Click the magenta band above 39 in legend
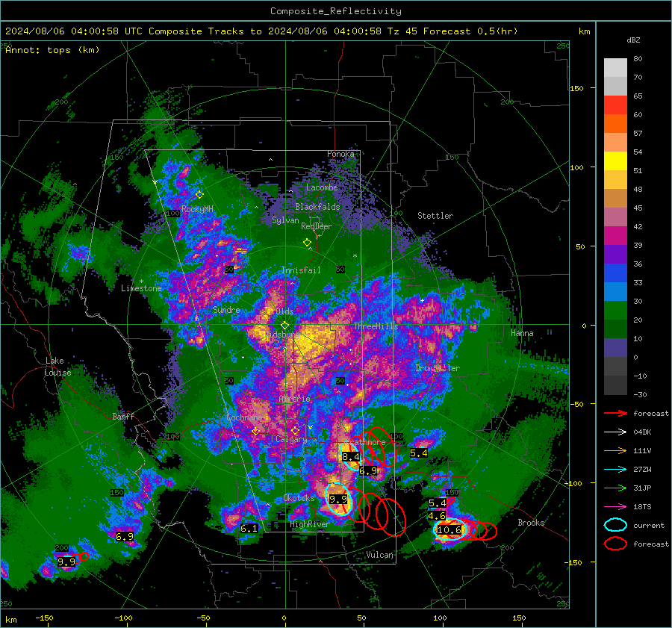 click(615, 236)
